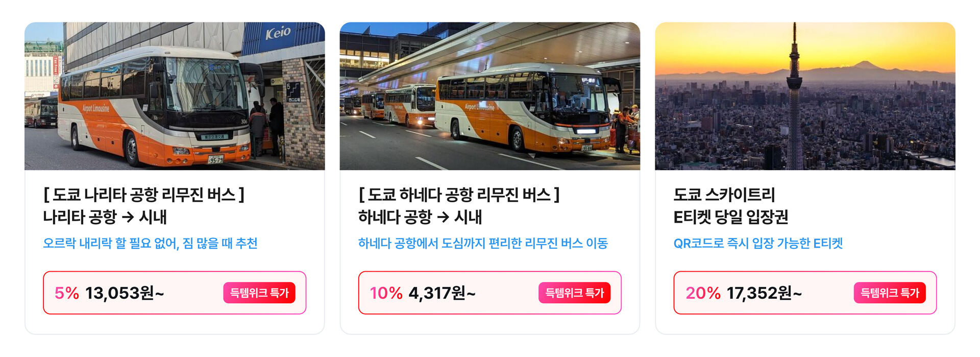Image resolution: width=980 pixels, height=357 pixels.
Task: Click the 득템위크 특가 badge on the Narita card
Action: 259,293
